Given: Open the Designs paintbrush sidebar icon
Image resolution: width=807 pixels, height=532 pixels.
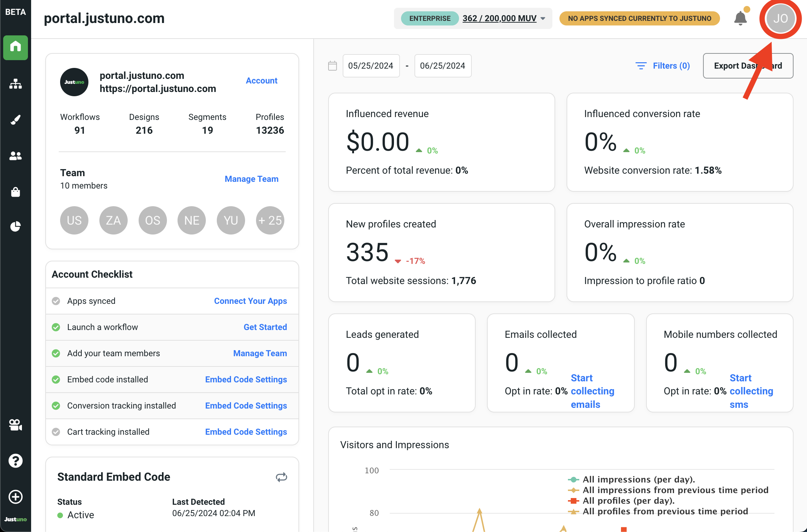Looking at the screenshot, I should point(16,120).
